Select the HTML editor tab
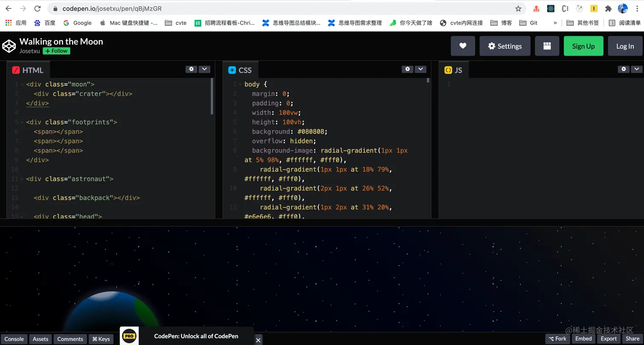644x345 pixels. point(28,70)
